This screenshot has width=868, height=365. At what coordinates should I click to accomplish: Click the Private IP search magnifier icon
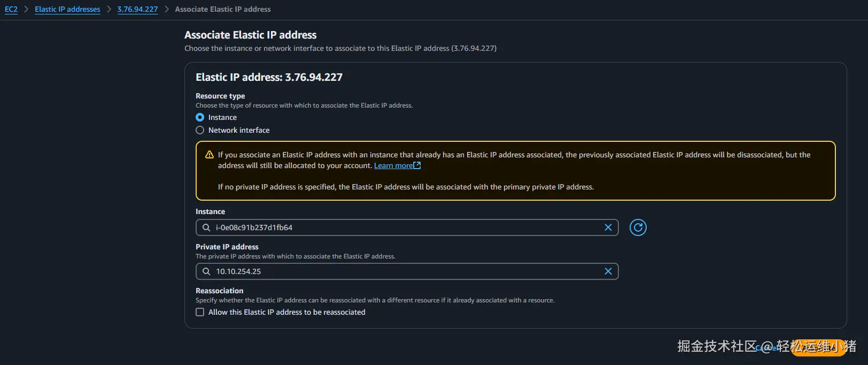[206, 271]
